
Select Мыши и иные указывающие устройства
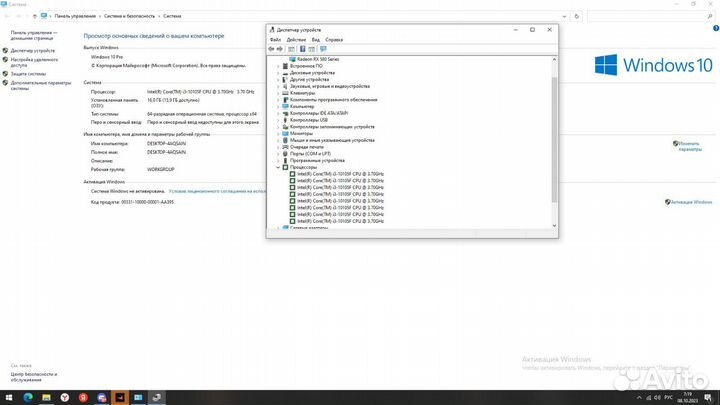(332, 141)
